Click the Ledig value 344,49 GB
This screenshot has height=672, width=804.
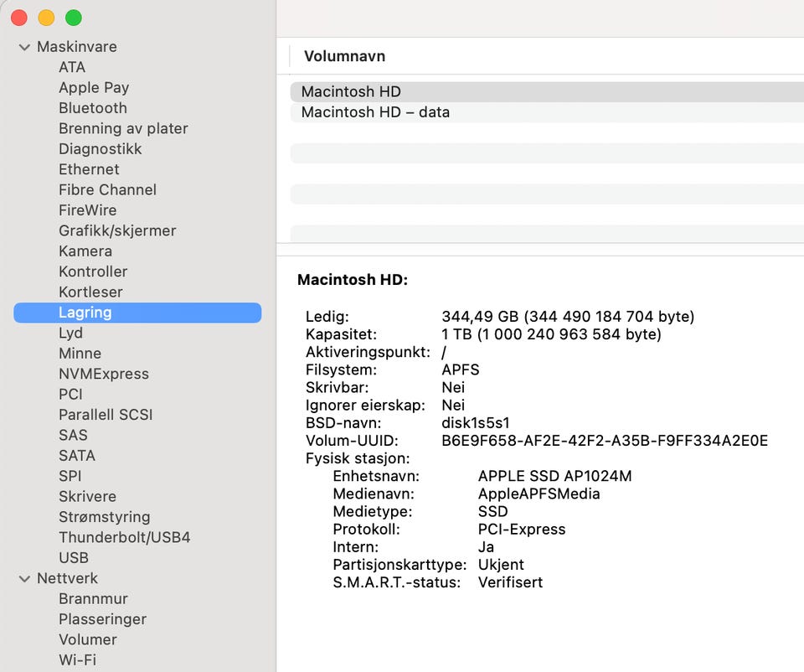(x=480, y=317)
